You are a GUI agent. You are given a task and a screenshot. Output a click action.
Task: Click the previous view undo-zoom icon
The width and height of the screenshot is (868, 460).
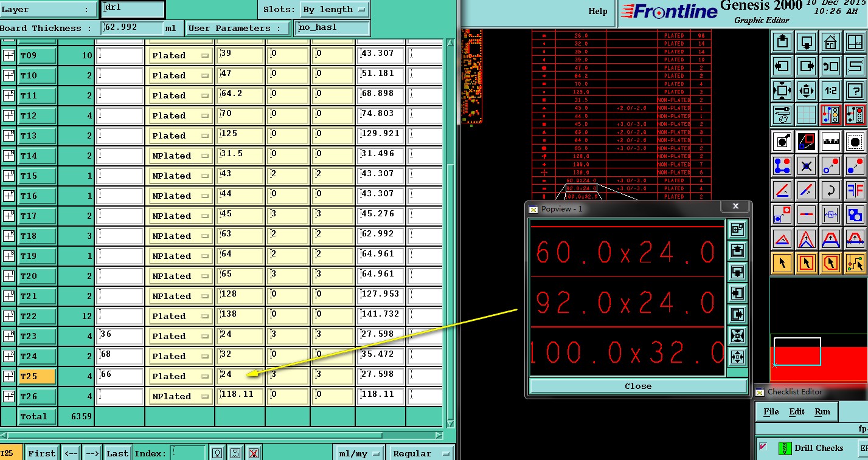831,67
